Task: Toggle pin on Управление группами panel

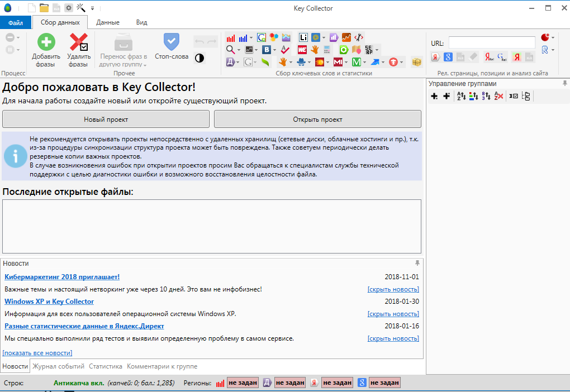Action: 564,84
